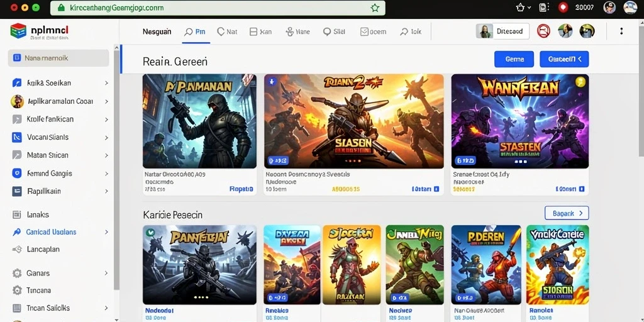Click the Rapilikain card icon

tap(17, 191)
